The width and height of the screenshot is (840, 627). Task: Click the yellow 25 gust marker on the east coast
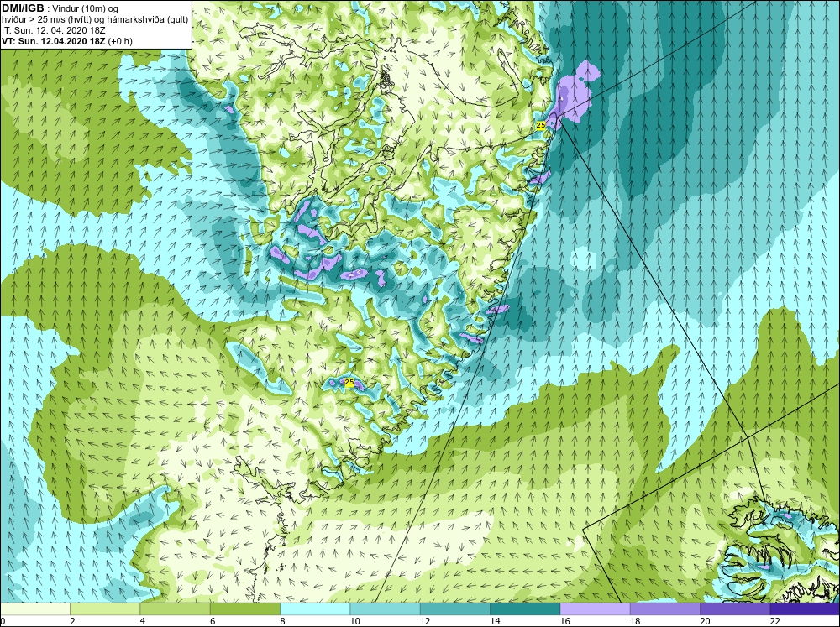pos(541,125)
